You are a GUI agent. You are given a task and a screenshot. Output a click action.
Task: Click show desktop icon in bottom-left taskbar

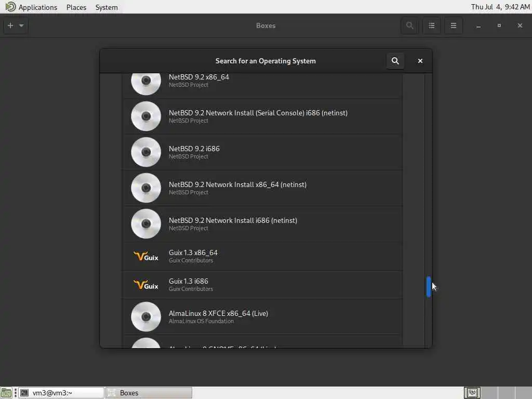click(x=6, y=393)
